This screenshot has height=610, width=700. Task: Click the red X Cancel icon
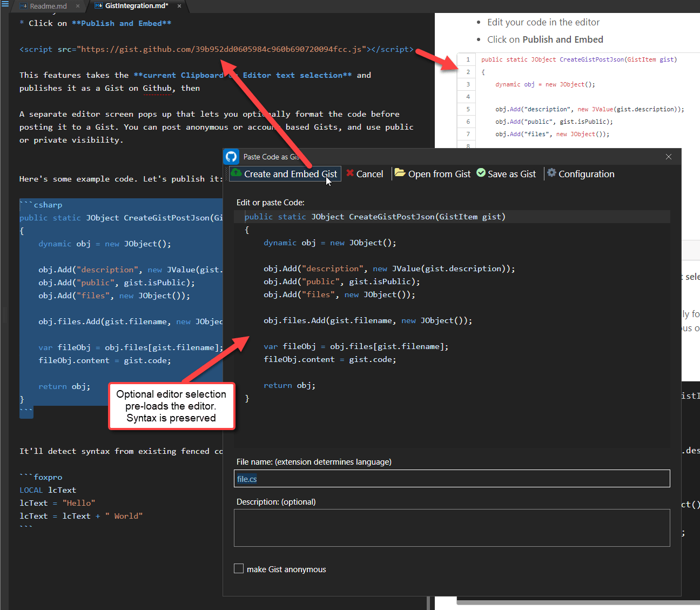(350, 173)
